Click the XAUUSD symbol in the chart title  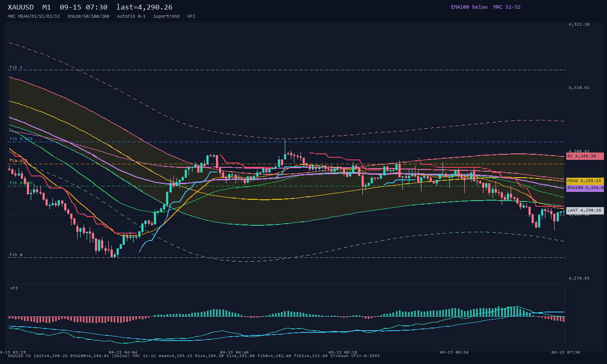tap(21, 7)
